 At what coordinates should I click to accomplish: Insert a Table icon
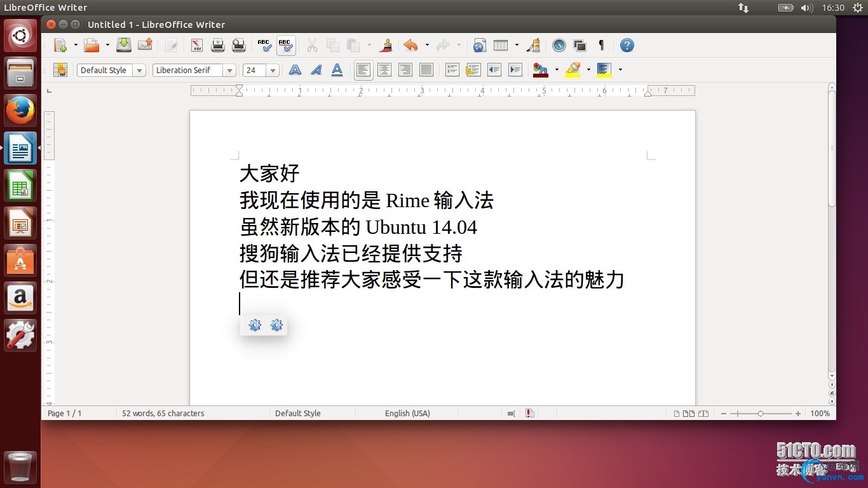(x=501, y=45)
